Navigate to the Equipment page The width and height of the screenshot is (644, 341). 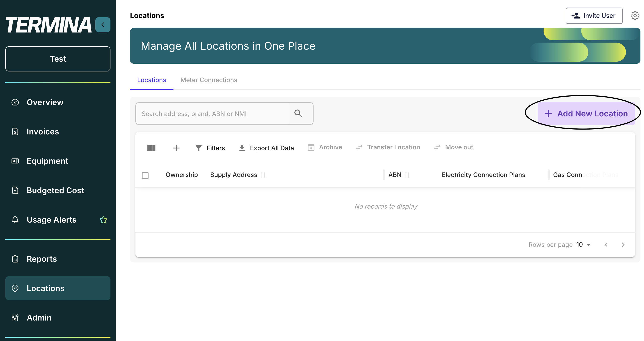58,161
